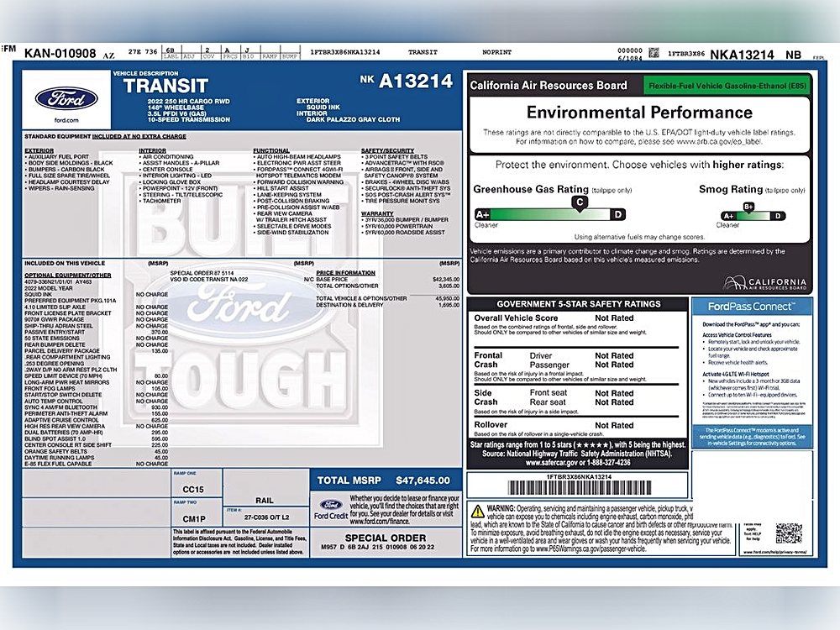Click the ford.com text under Ford logo
Image resolution: width=840 pixels, height=630 pixels.
click(x=66, y=121)
